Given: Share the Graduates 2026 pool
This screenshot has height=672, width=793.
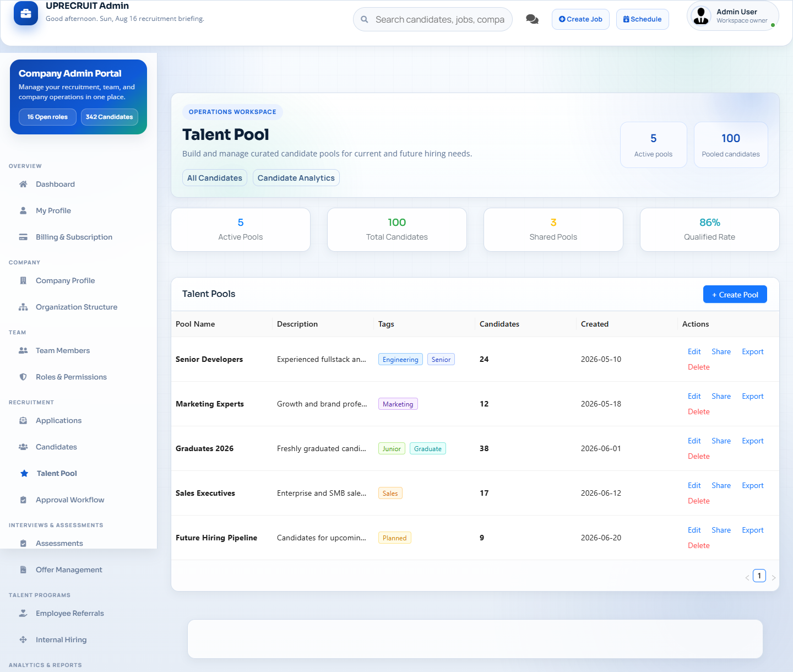Looking at the screenshot, I should click(721, 441).
